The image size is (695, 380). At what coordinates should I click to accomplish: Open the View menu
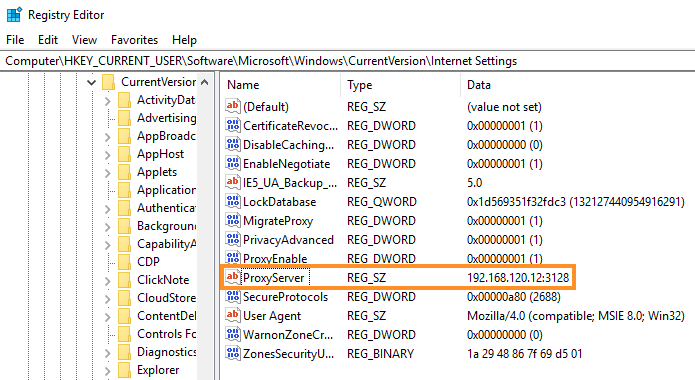pos(84,40)
